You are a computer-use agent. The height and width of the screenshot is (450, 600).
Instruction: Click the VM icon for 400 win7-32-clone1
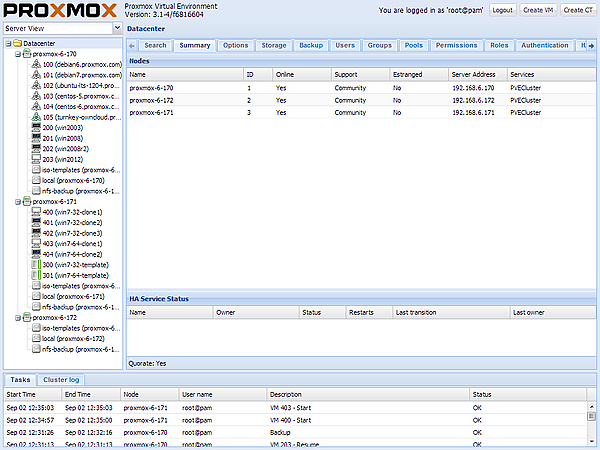tap(36, 212)
